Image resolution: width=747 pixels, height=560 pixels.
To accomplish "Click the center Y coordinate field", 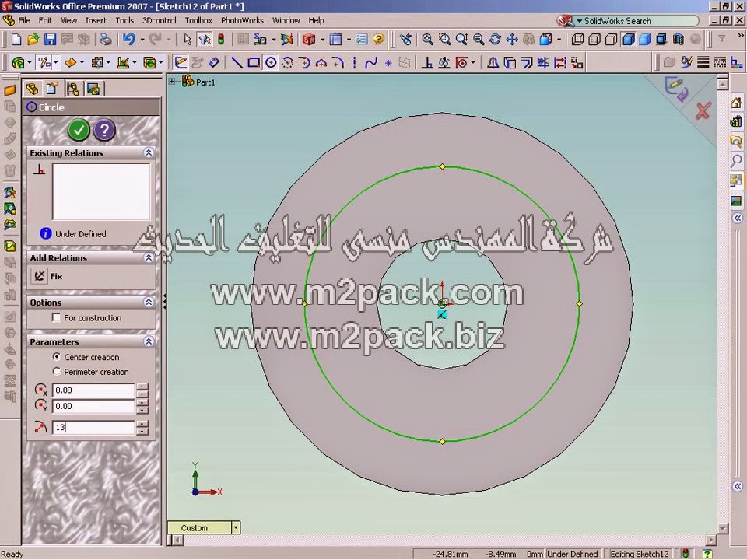I will tap(93, 406).
